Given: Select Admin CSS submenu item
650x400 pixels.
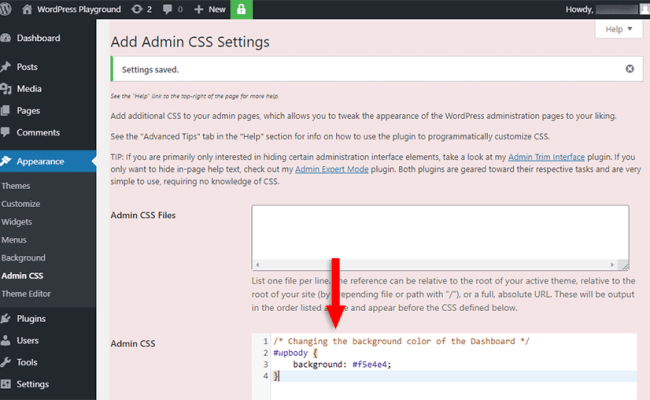Looking at the screenshot, I should pyautogui.click(x=22, y=276).
